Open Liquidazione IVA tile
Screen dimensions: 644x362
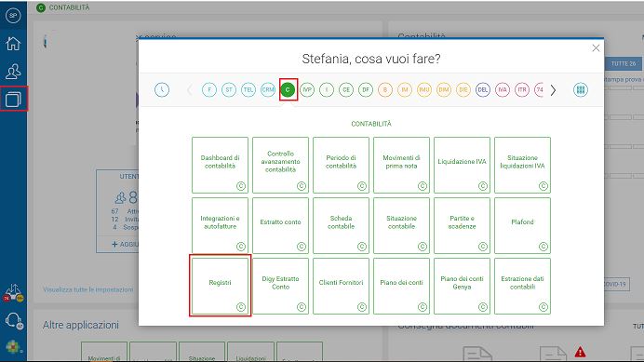pos(462,166)
